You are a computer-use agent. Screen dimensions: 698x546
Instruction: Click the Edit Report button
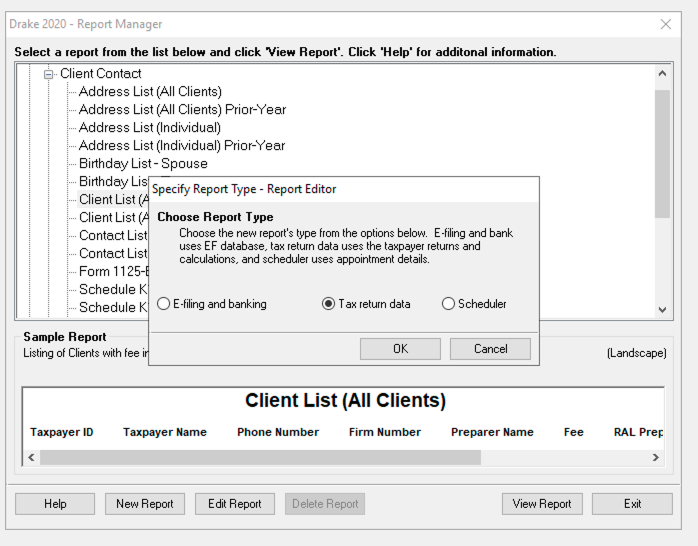pos(235,504)
